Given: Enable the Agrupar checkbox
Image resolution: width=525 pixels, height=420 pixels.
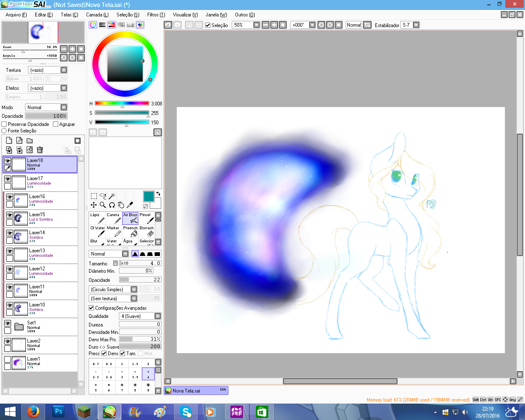Looking at the screenshot, I should [x=55, y=124].
